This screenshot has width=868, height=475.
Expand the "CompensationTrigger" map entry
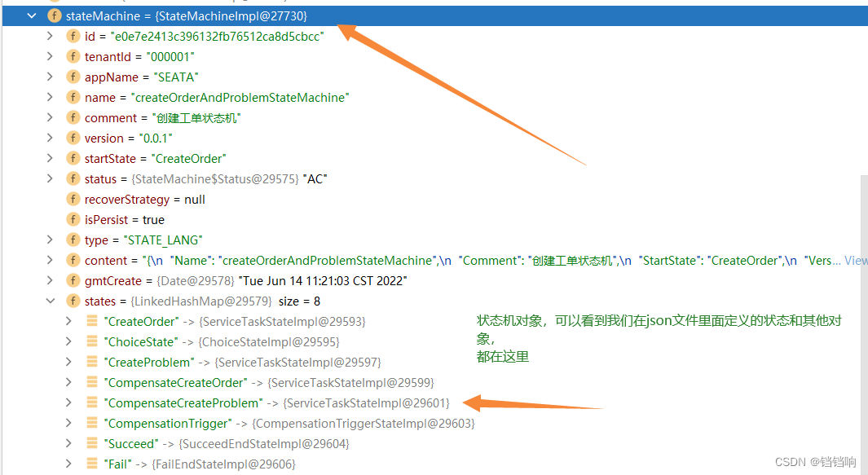[x=68, y=423]
